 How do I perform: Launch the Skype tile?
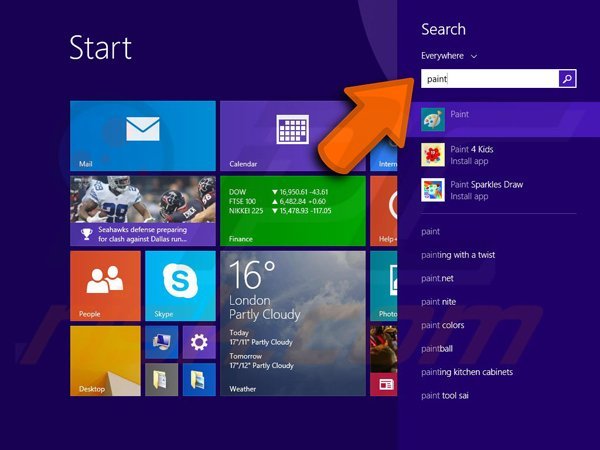click(x=180, y=286)
